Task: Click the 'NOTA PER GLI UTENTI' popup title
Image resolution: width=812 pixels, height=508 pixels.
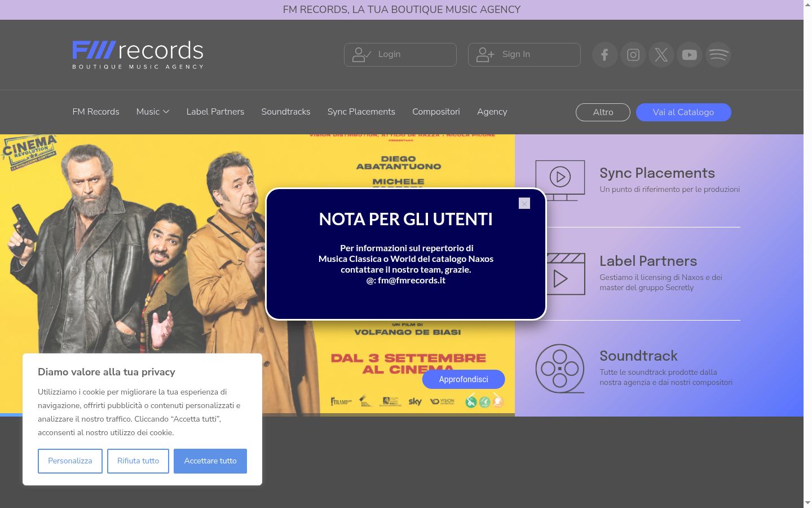Action: pos(406,219)
